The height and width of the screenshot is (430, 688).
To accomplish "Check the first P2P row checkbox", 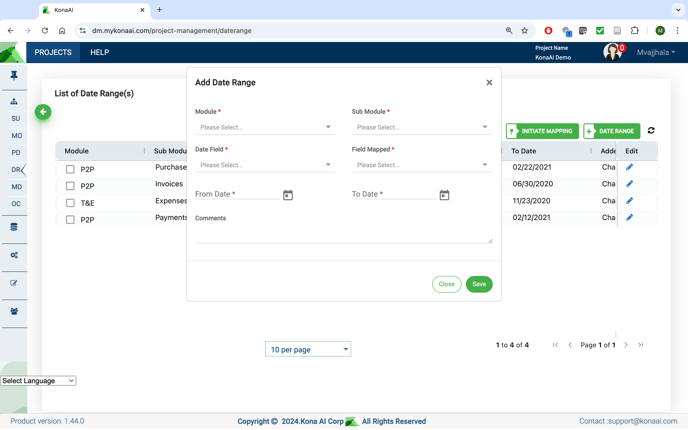I will coord(70,170).
